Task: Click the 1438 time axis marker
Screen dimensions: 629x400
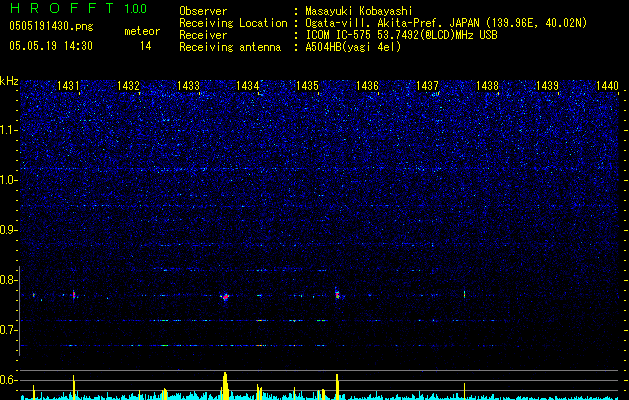Action: point(487,85)
